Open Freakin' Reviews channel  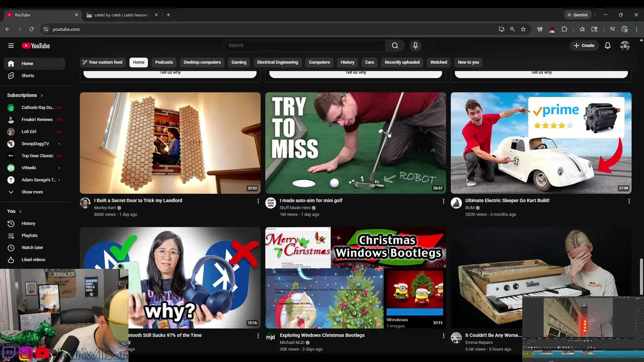(34, 120)
